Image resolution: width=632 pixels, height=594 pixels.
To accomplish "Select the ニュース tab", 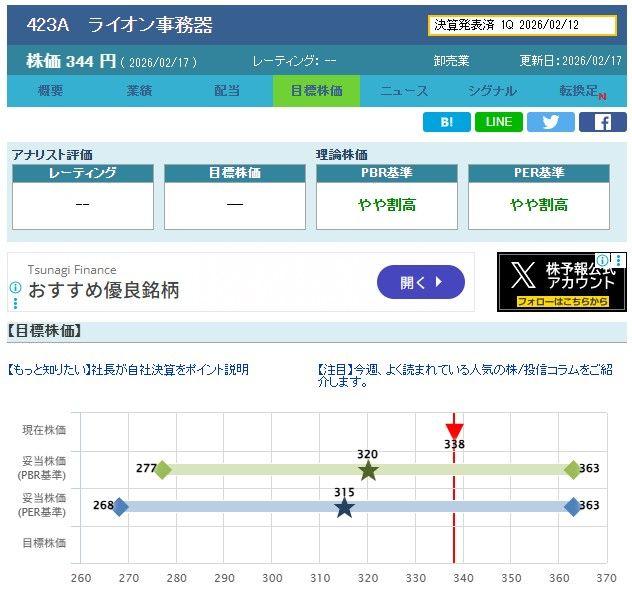I will pyautogui.click(x=404, y=91).
